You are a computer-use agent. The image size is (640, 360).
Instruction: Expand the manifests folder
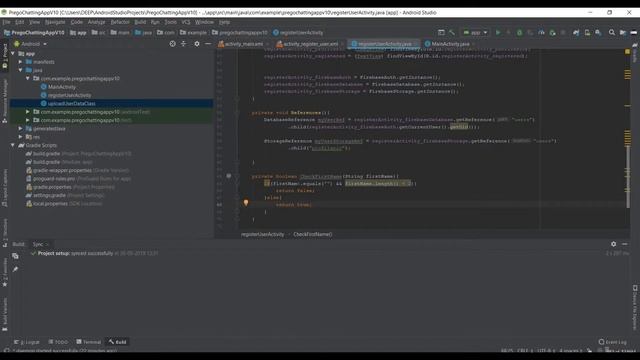point(20,62)
